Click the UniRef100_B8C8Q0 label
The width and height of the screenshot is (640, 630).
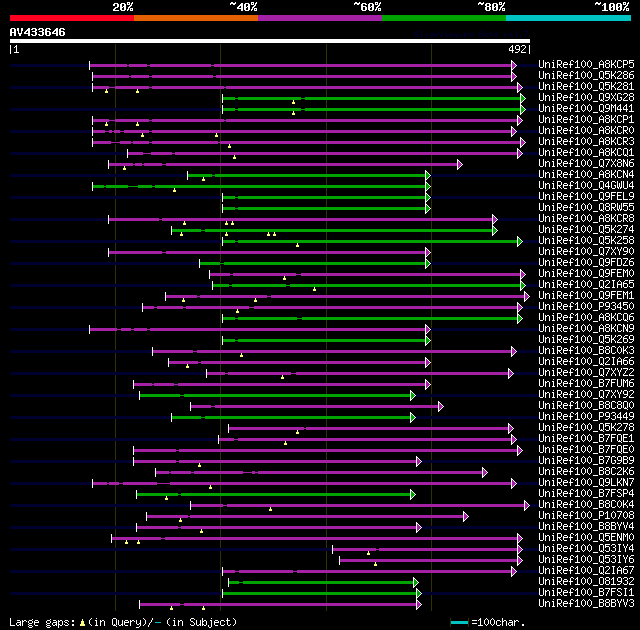[x=586, y=406]
